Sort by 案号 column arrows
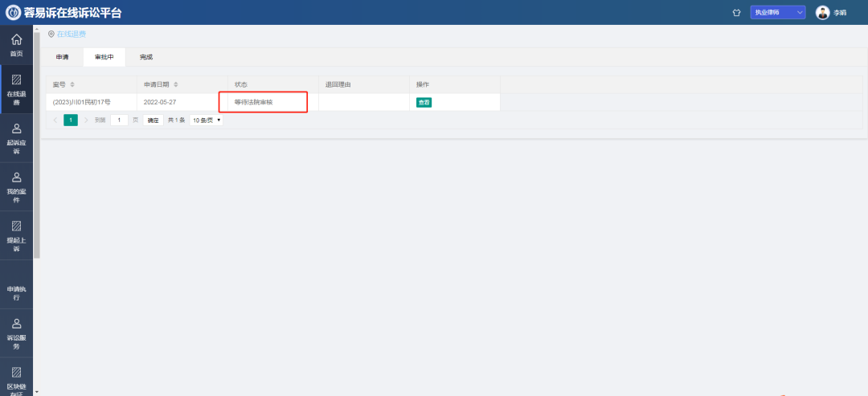This screenshot has width=868, height=396. point(72,84)
